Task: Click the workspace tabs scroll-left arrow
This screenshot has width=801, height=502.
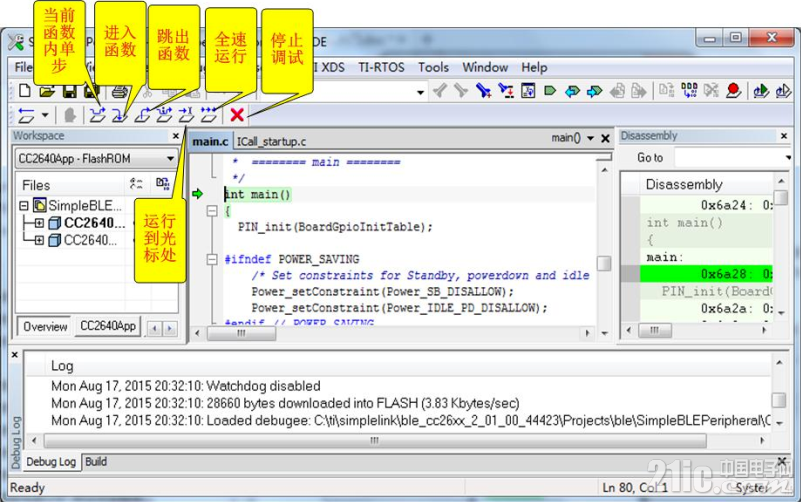Action: (155, 328)
